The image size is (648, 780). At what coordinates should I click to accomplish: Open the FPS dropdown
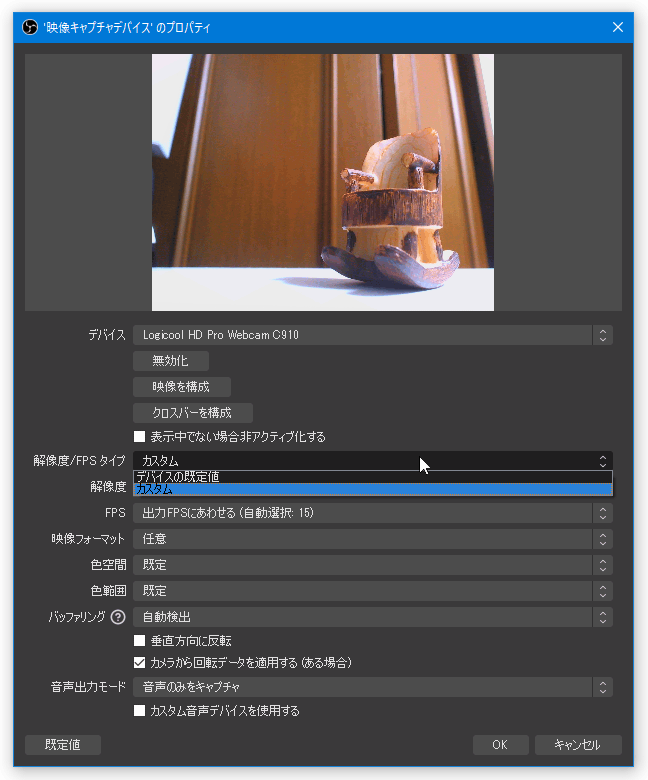click(x=372, y=513)
